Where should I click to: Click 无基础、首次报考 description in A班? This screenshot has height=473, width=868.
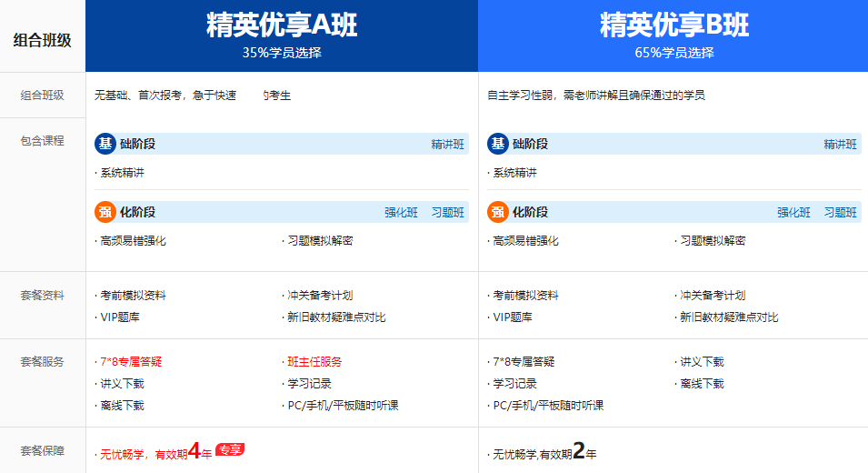pyautogui.click(x=193, y=96)
